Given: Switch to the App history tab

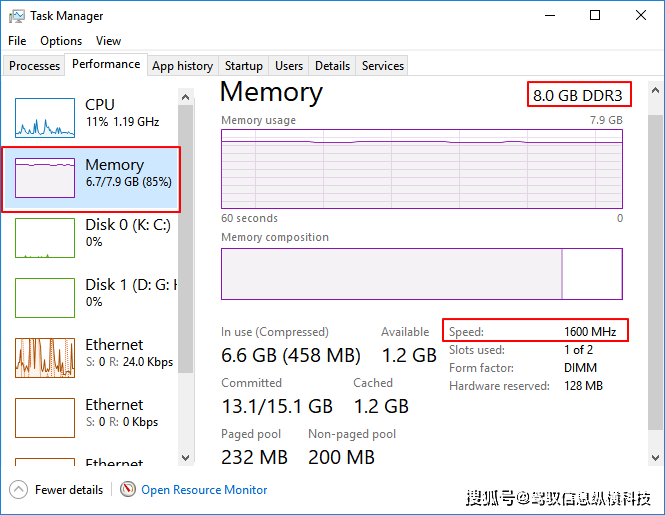Looking at the screenshot, I should pyautogui.click(x=182, y=66).
